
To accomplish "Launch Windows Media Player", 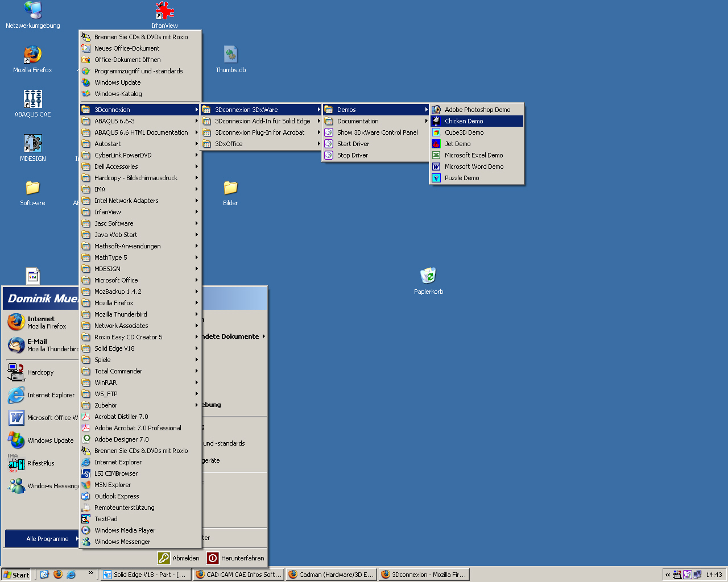I will click(x=140, y=530).
